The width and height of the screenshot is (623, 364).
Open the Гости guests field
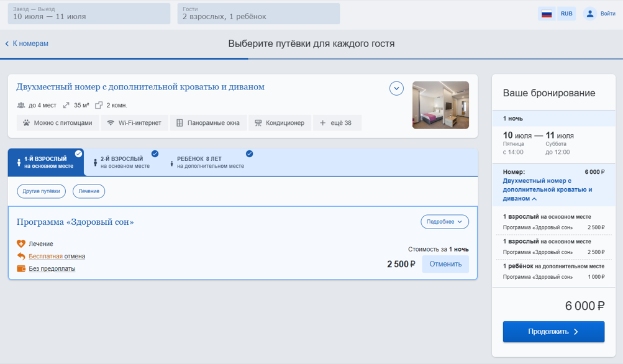(x=258, y=14)
